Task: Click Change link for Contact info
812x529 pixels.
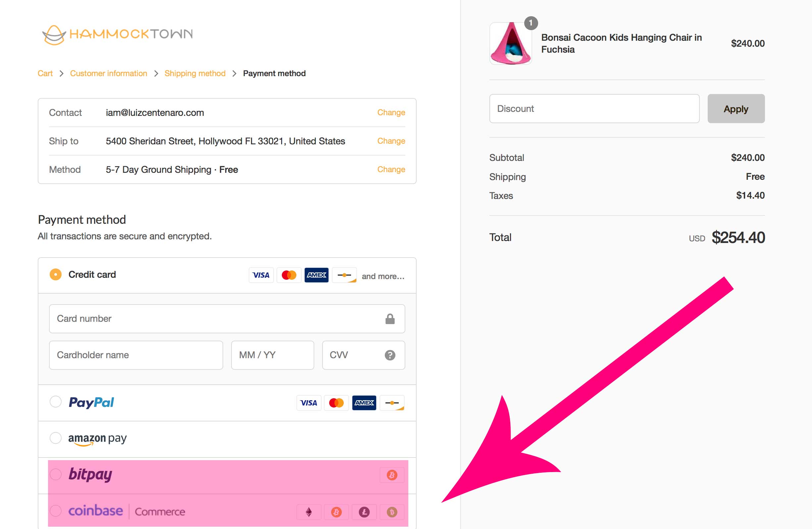Action: pyautogui.click(x=390, y=112)
